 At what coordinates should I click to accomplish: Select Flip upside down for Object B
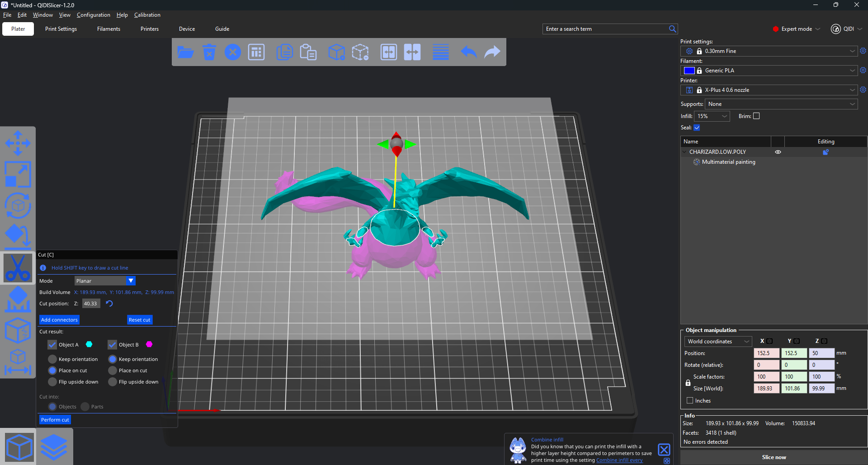[x=113, y=382]
